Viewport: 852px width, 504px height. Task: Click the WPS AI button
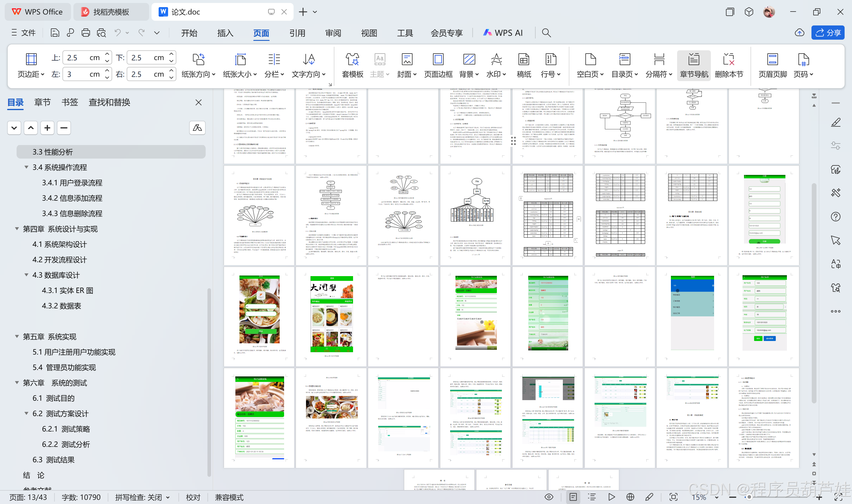click(x=503, y=33)
